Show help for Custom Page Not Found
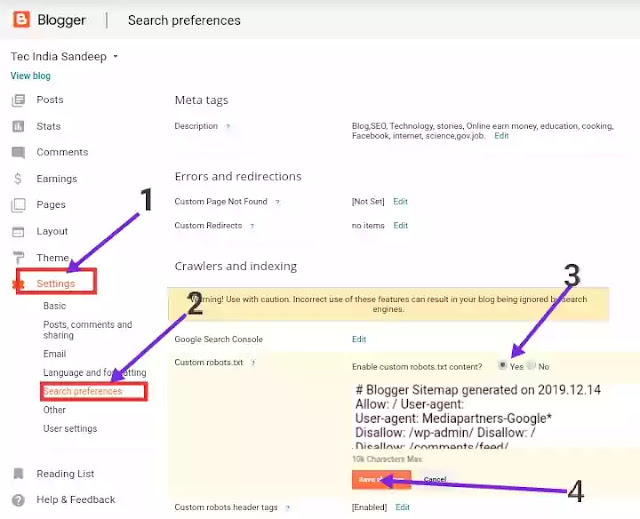 coord(278,202)
